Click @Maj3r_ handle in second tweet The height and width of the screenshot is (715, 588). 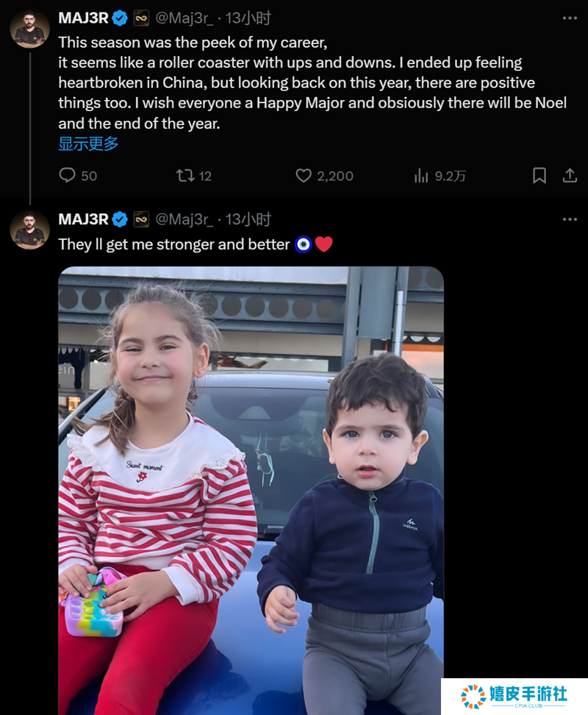(x=184, y=219)
